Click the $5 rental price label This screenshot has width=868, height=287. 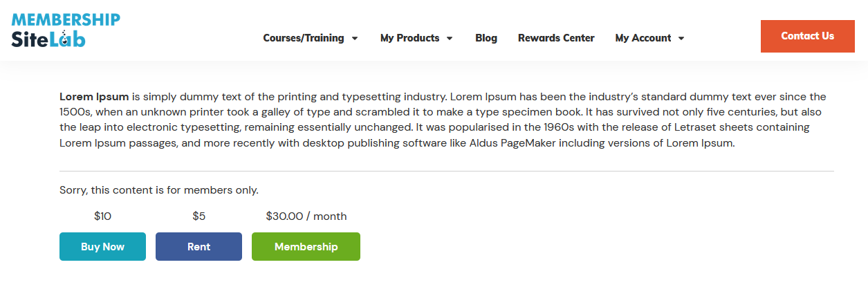point(198,216)
